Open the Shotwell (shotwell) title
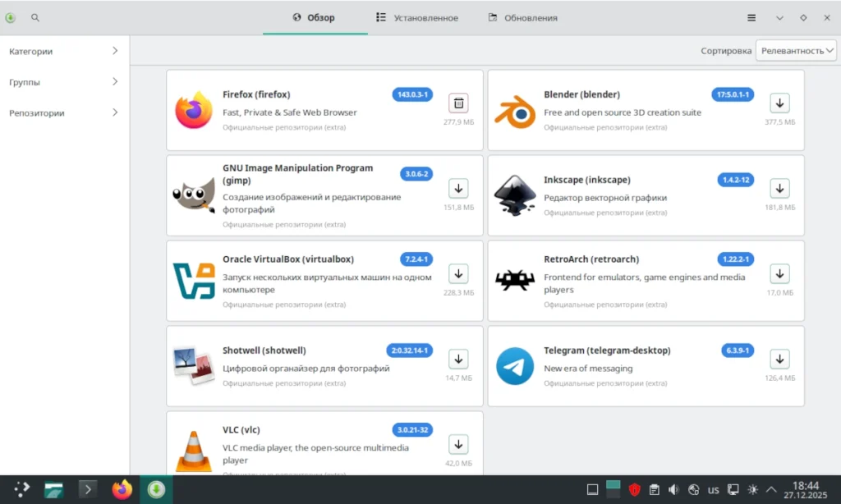 (264, 351)
